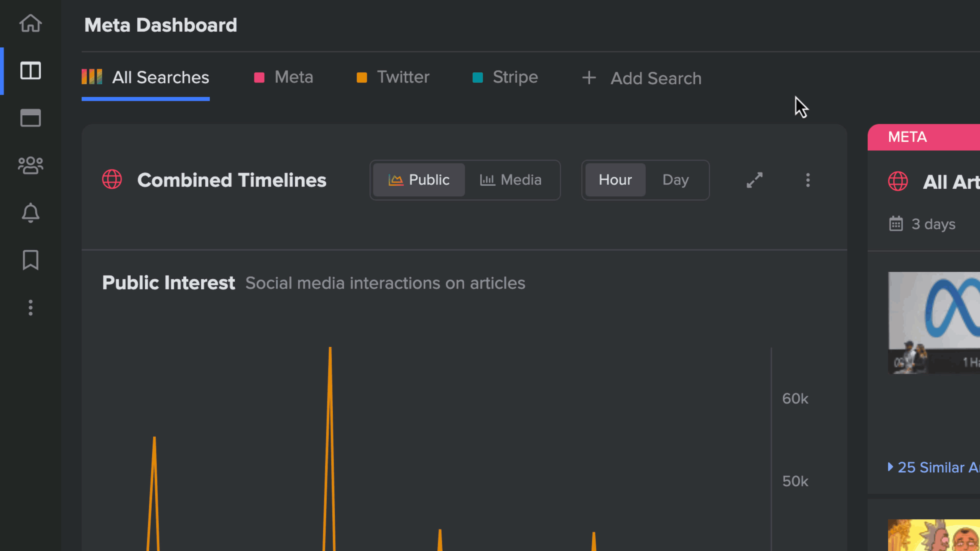Select the Day granularity option
This screenshot has height=551, width=980.
pyautogui.click(x=676, y=180)
